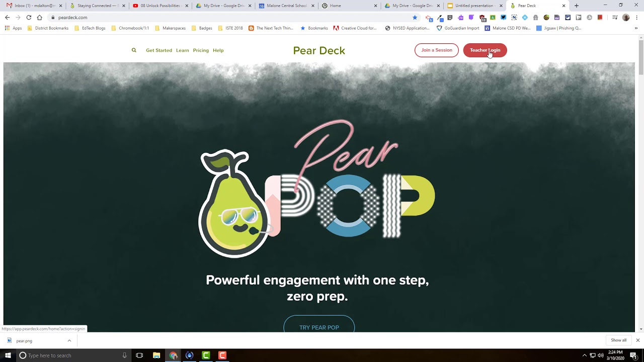The width and height of the screenshot is (644, 362).
Task: Open the Help menu item
Action: click(218, 50)
